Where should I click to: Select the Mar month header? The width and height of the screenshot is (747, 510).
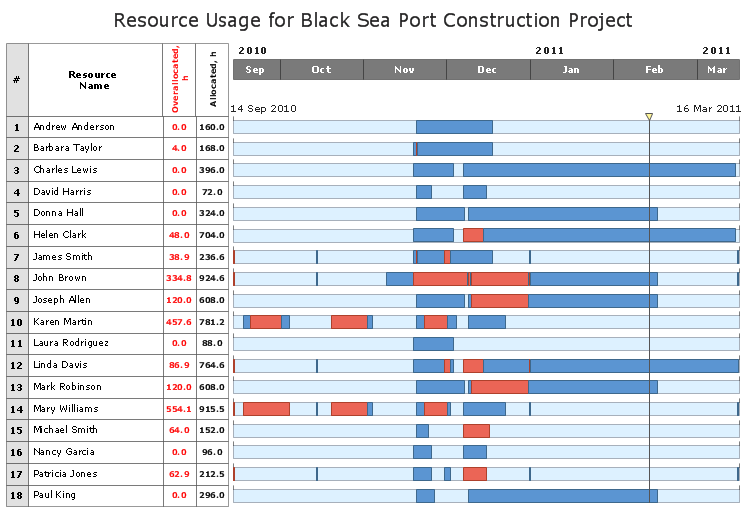point(718,70)
